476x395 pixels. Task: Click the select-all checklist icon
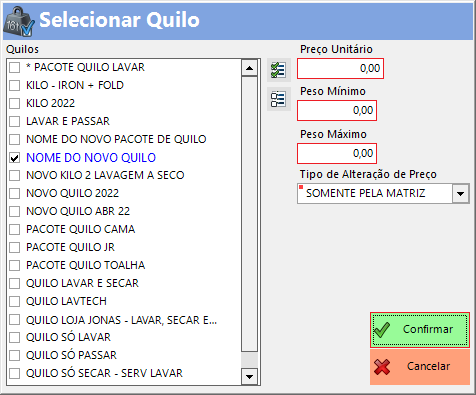pos(279,70)
